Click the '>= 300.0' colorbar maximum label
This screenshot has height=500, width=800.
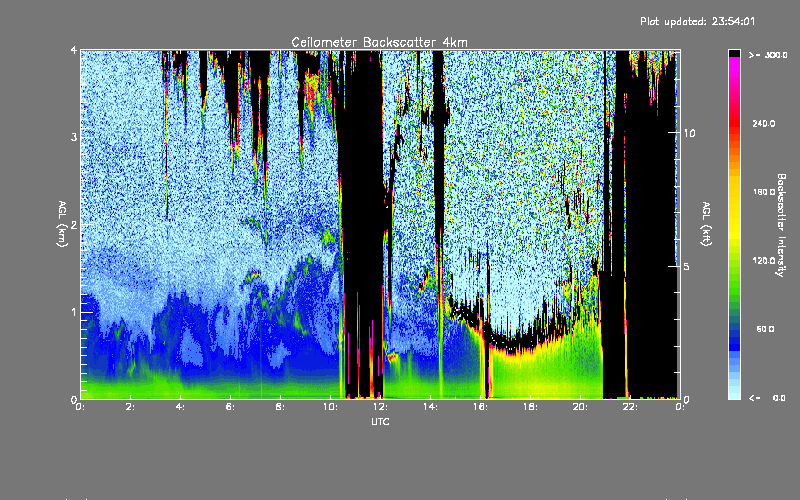coord(768,55)
